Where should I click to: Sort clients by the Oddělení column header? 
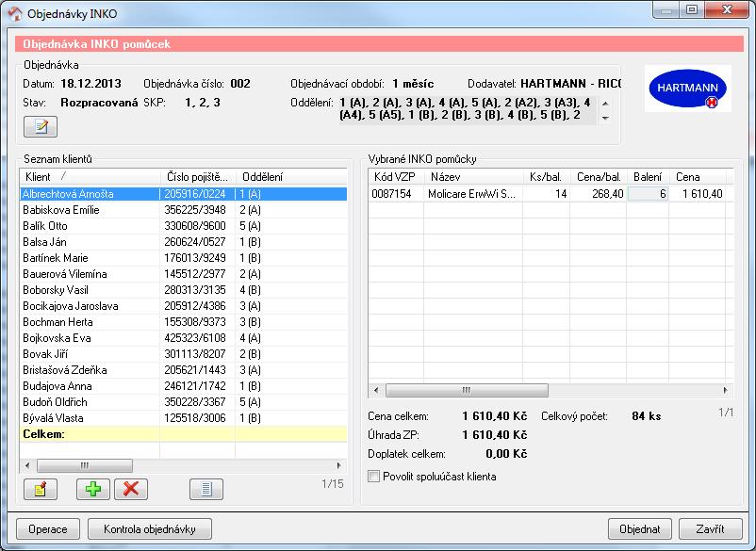click(x=291, y=177)
